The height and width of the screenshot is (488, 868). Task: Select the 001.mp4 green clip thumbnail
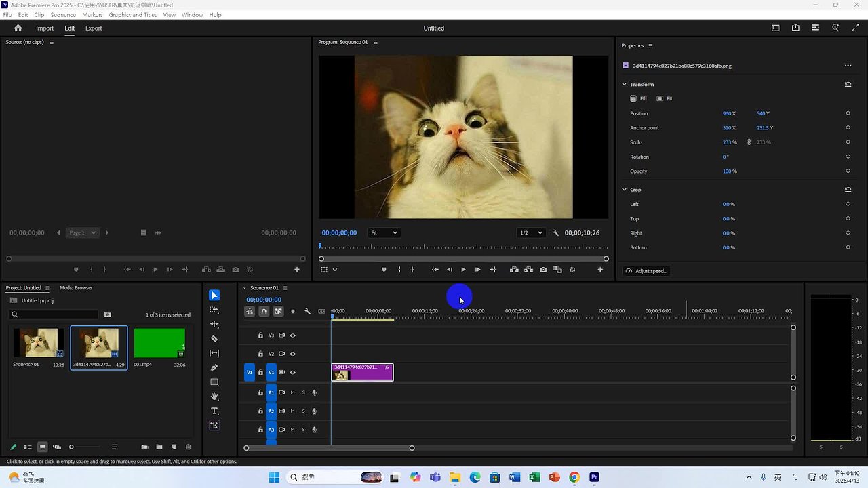pyautogui.click(x=159, y=342)
